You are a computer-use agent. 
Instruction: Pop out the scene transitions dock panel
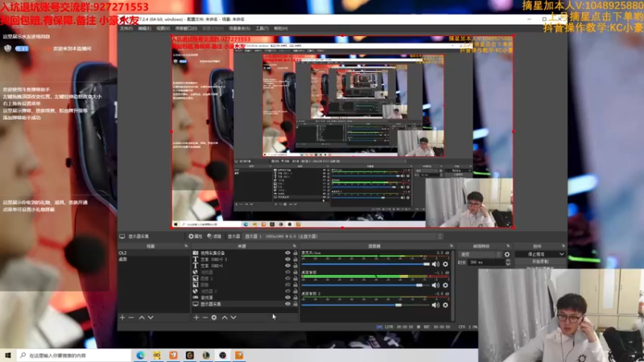click(508, 246)
